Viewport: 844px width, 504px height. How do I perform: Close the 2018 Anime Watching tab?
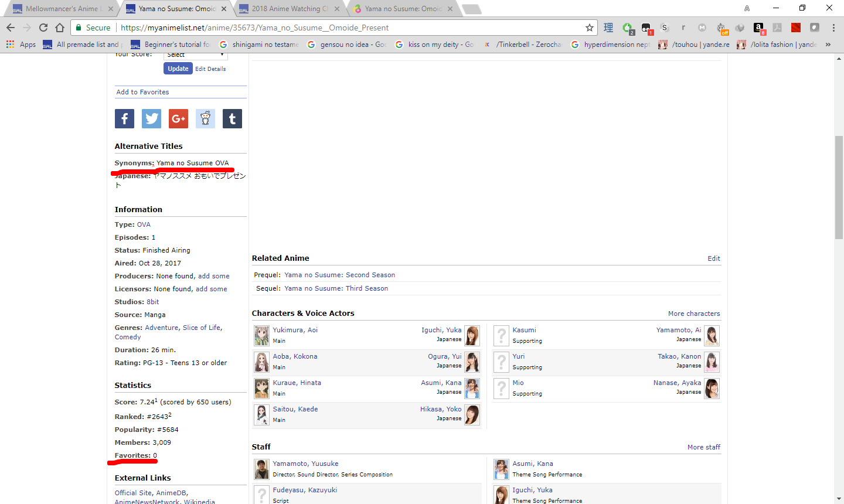click(337, 9)
